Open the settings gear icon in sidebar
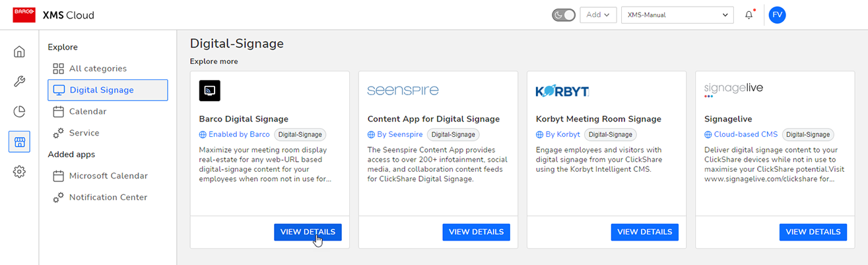Image resolution: width=868 pixels, height=265 pixels. click(20, 172)
